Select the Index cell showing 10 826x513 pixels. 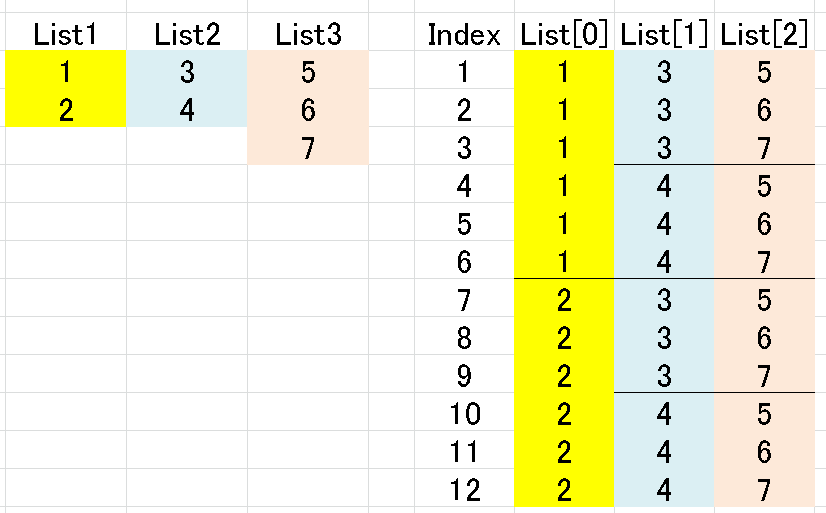(x=464, y=412)
